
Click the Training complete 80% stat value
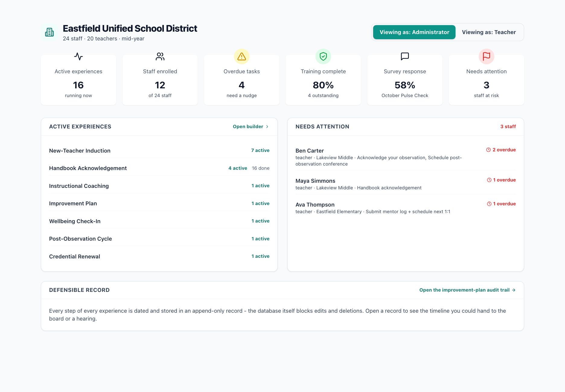click(x=323, y=85)
